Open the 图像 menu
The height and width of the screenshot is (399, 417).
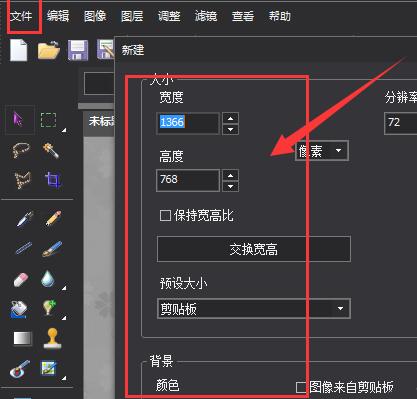coord(95,16)
